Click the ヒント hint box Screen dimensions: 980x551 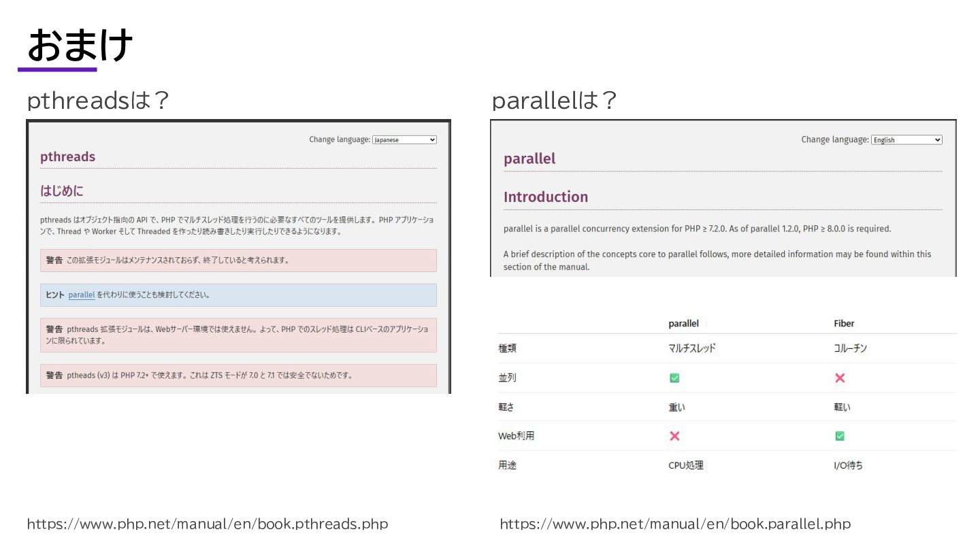pyautogui.click(x=238, y=295)
